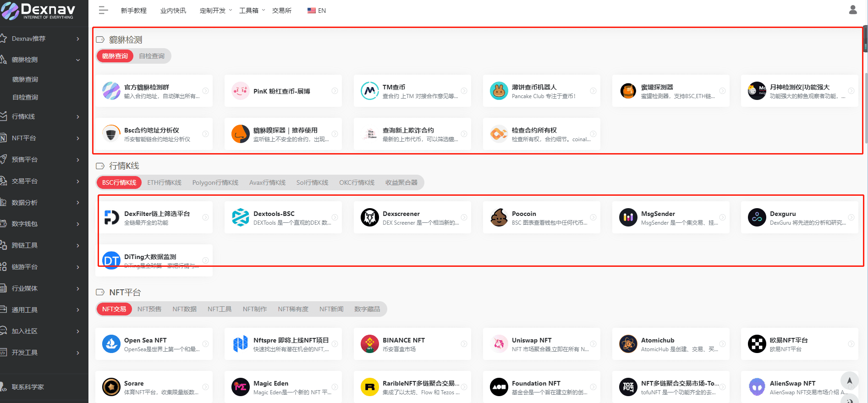Open the Foundation NFT icon

[x=499, y=387]
